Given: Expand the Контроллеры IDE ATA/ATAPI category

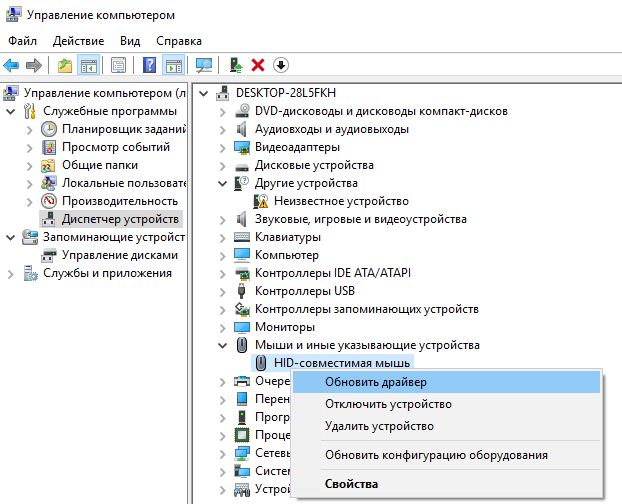Looking at the screenshot, I should click(x=223, y=274).
